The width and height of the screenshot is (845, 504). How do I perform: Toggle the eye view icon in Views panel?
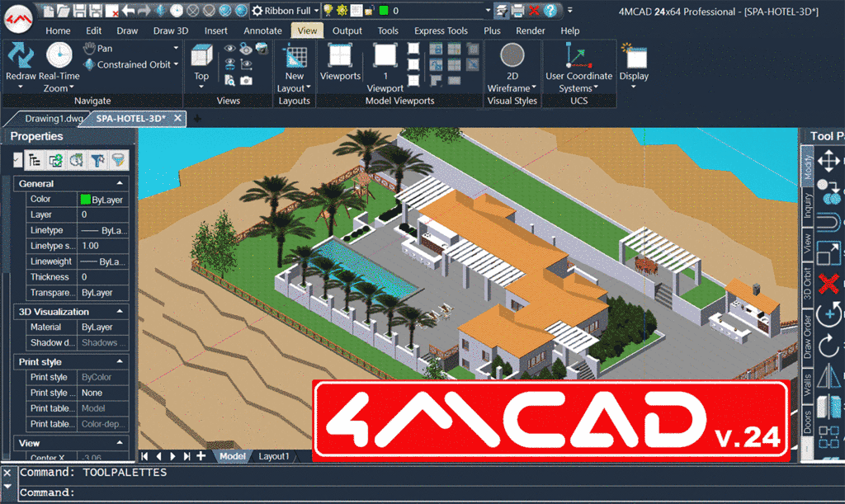229,49
